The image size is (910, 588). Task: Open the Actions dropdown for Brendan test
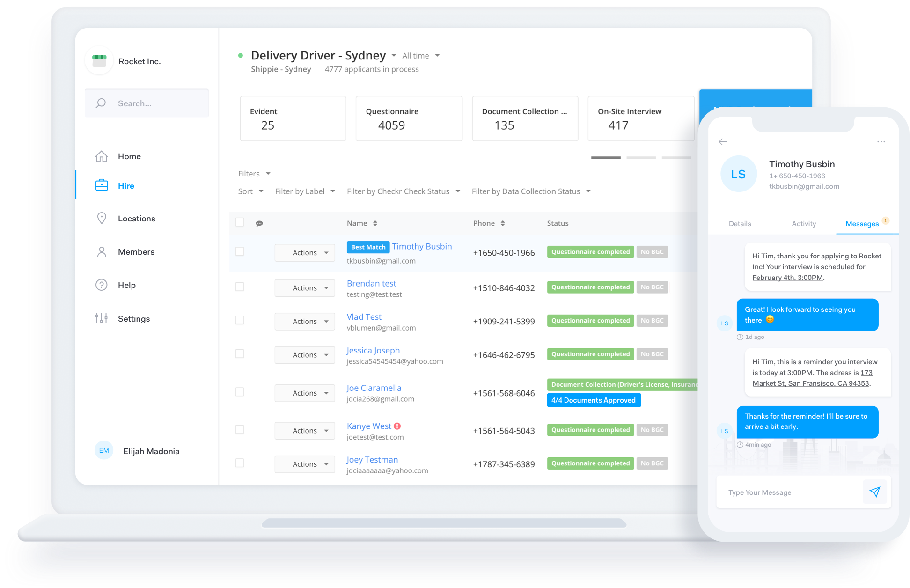pyautogui.click(x=305, y=288)
